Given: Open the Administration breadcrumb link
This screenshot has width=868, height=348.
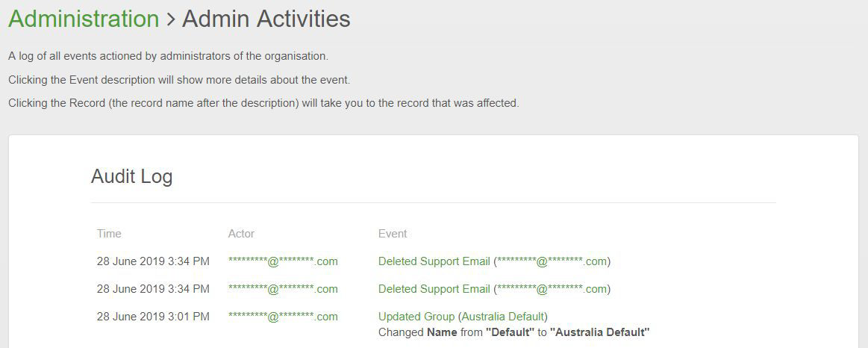Looking at the screenshot, I should 84,19.
